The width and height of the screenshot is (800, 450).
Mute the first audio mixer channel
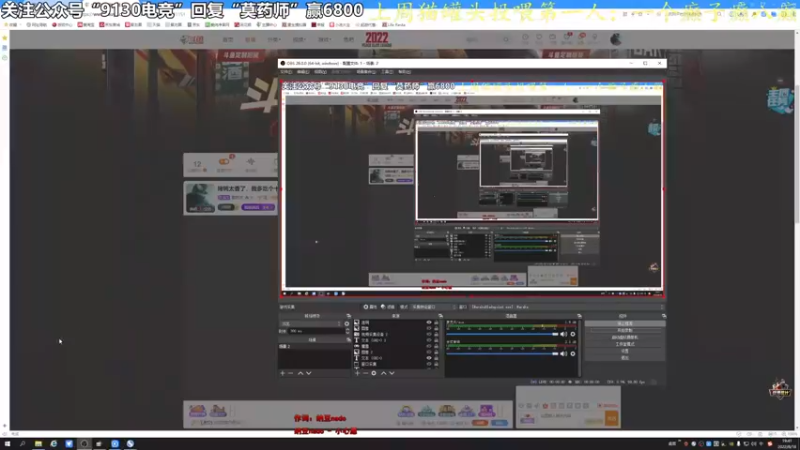564,334
